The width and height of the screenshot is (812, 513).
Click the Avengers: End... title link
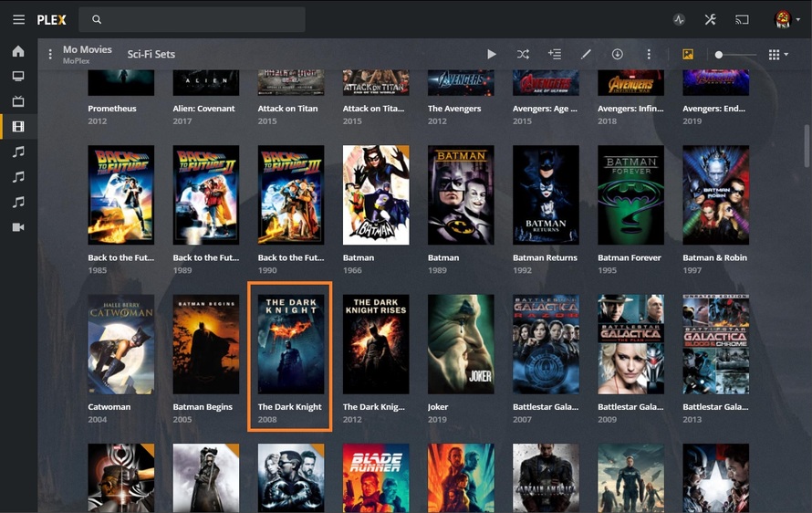click(713, 109)
